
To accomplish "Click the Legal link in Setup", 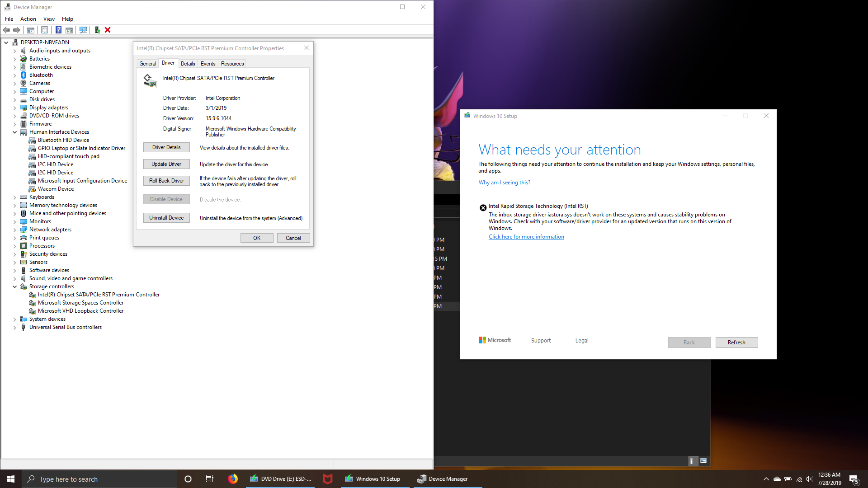I will pos(582,341).
